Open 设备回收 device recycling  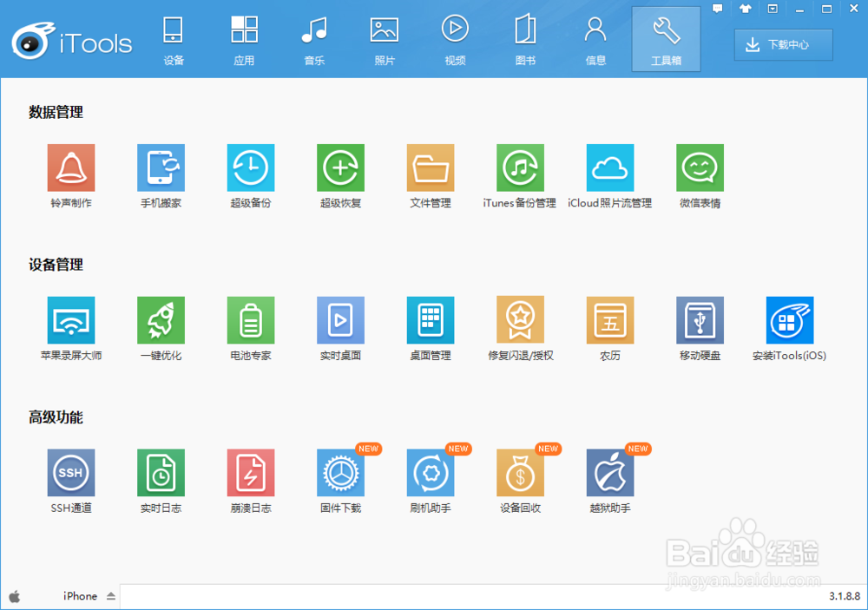click(520, 473)
